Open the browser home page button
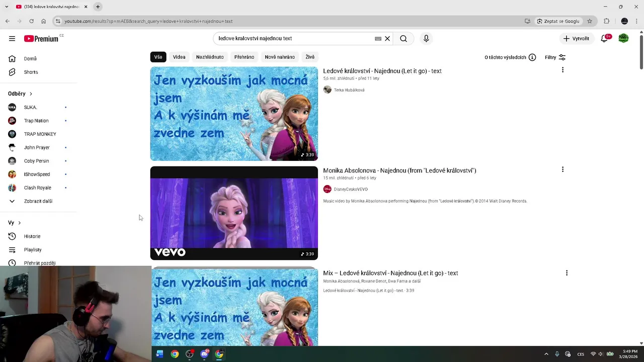644x362 pixels. pos(43,21)
